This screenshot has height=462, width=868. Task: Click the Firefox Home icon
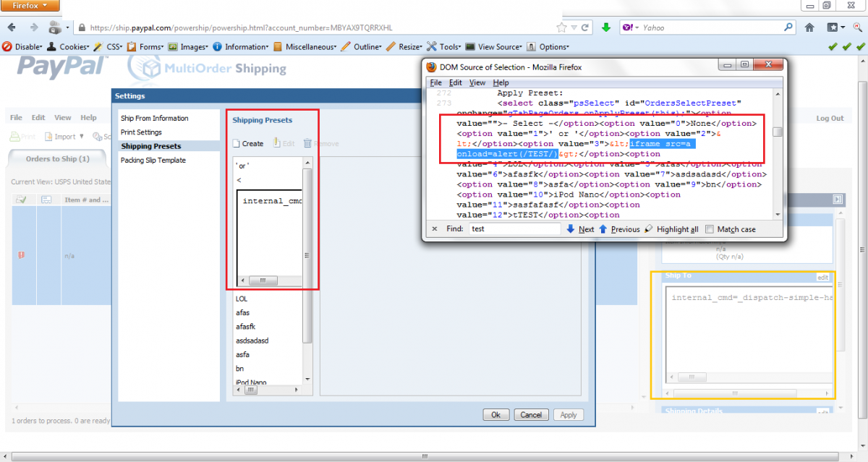(809, 27)
